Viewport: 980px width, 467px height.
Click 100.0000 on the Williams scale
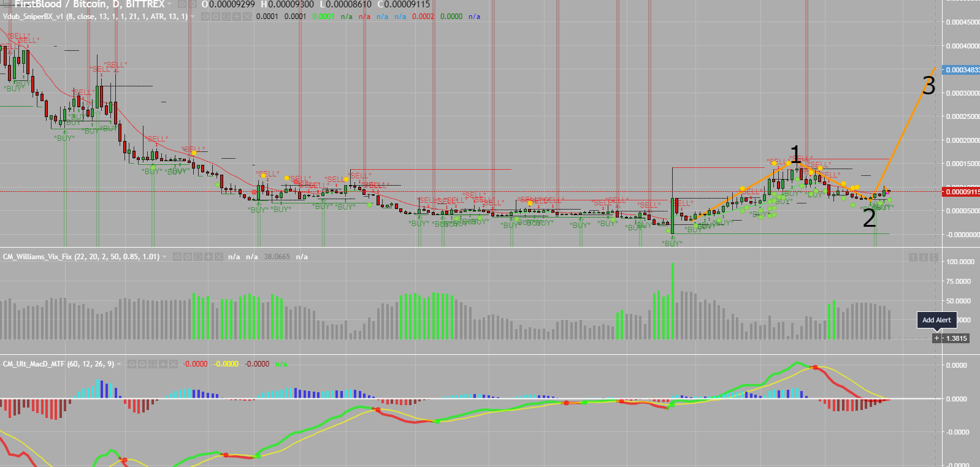(960, 262)
